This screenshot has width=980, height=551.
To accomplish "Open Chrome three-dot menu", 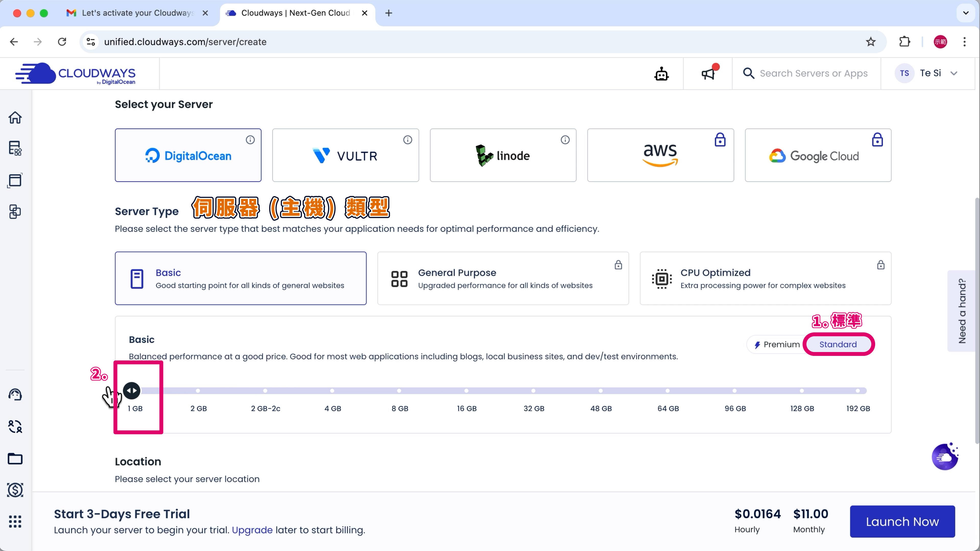I will point(964,42).
